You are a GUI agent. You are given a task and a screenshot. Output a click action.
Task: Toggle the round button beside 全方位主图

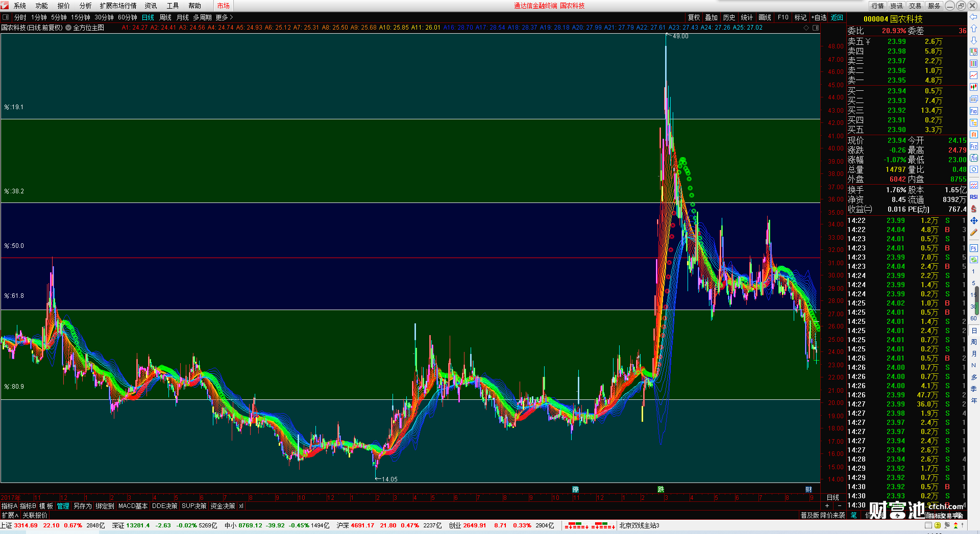click(68, 28)
